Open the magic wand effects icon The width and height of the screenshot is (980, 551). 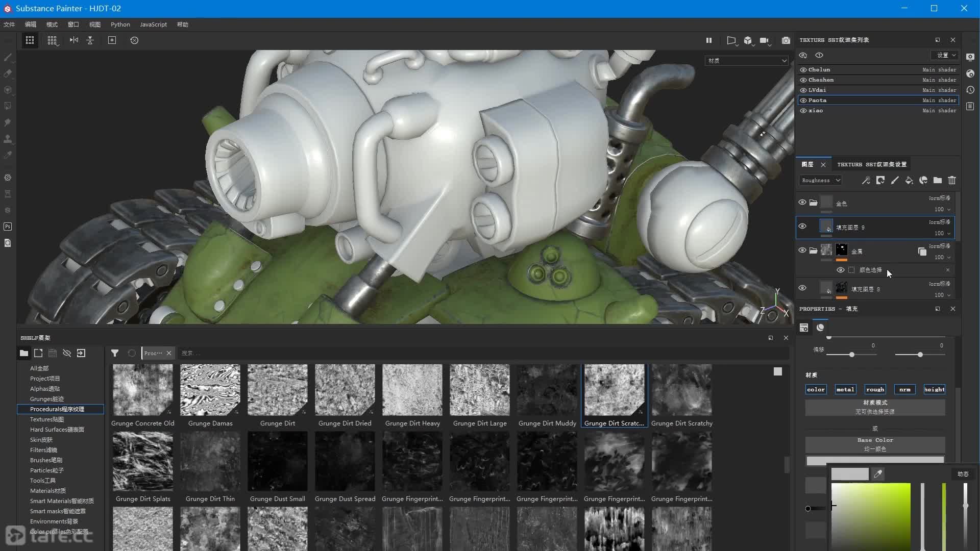coord(866,181)
